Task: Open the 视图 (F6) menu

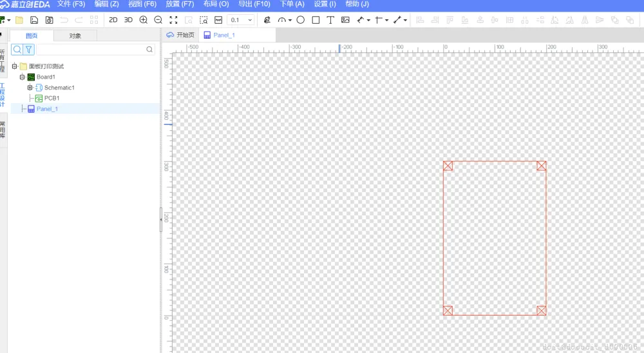Action: click(x=142, y=4)
